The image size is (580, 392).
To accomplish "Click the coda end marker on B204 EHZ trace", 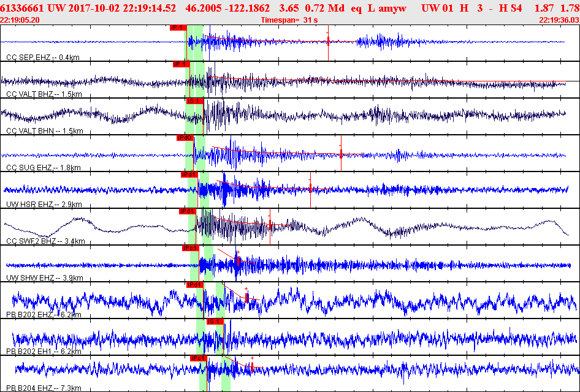I will tap(252, 366).
